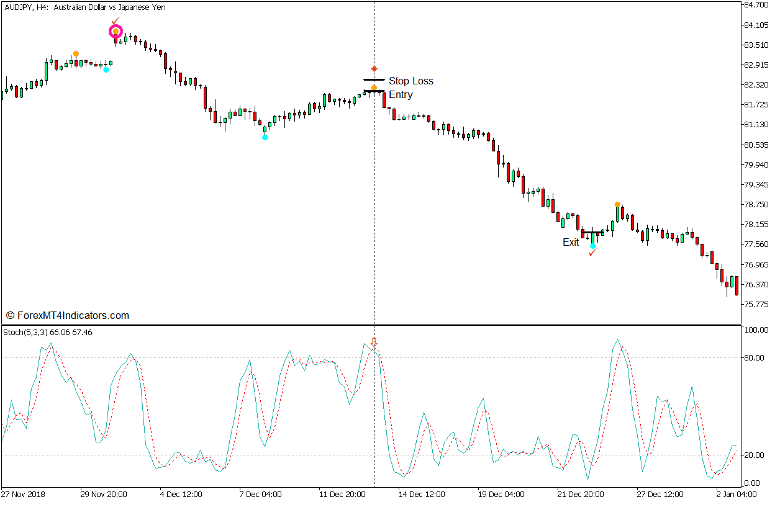Click the '29 Nov 20:00' time label
The height and width of the screenshot is (505, 780).
tap(103, 494)
